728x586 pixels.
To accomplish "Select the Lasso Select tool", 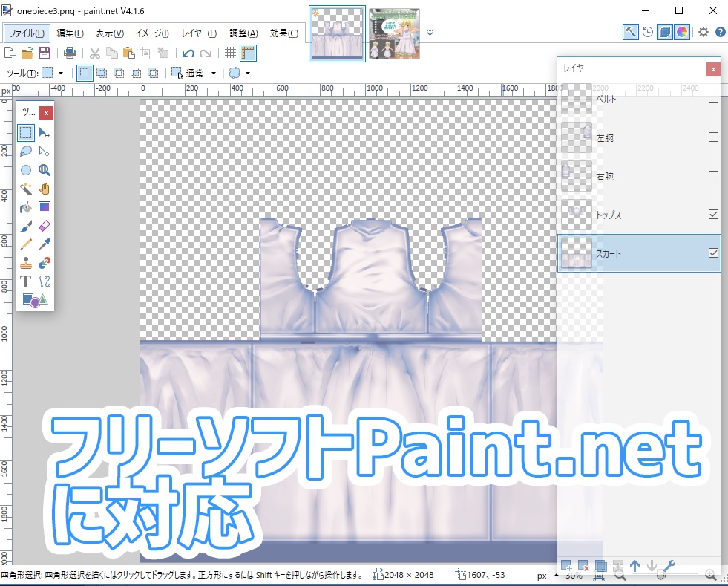I will [x=25, y=152].
